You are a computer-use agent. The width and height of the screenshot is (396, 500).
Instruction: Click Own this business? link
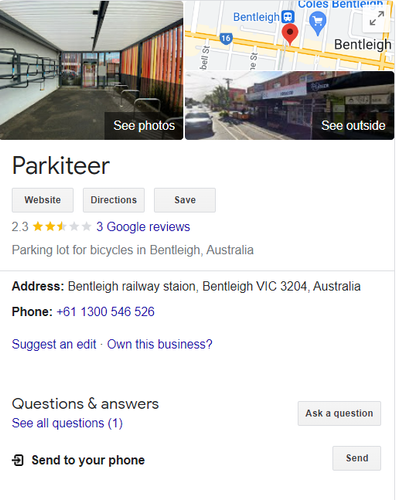click(x=160, y=344)
